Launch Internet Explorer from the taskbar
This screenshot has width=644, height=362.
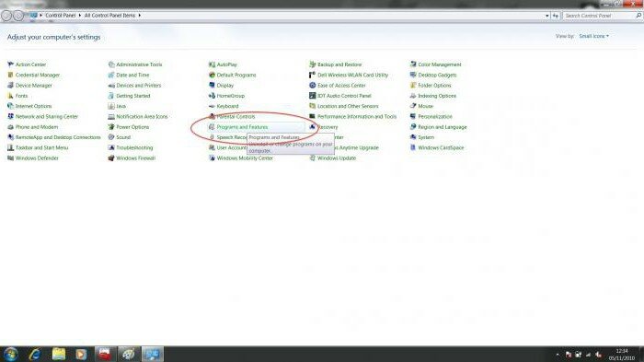pyautogui.click(x=35, y=355)
